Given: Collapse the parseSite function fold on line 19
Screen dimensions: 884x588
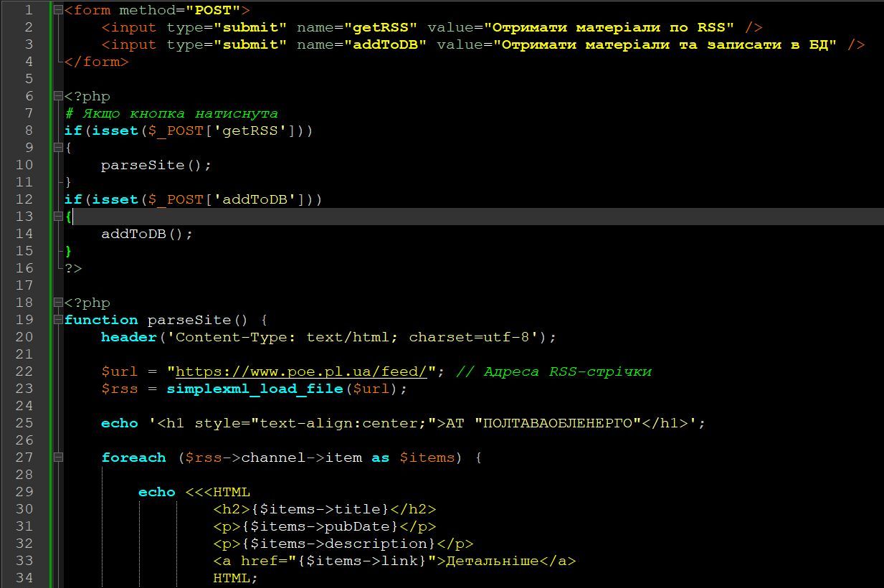Looking at the screenshot, I should pos(58,320).
